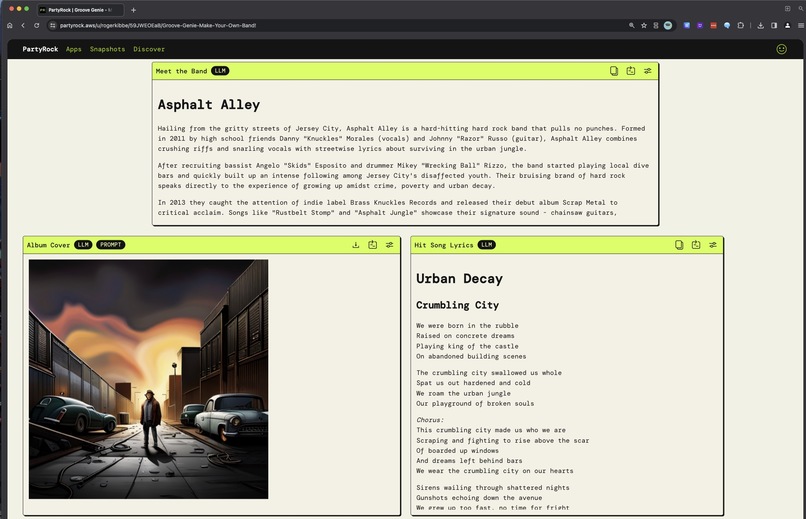Click the purple extension icon in toolbar
Image resolution: width=806 pixels, height=519 pixels.
[700, 25]
